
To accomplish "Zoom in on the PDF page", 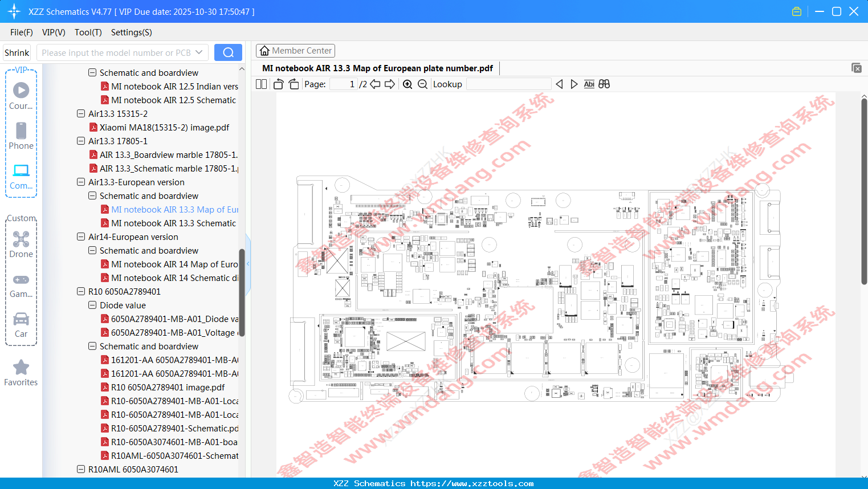I will coord(407,84).
